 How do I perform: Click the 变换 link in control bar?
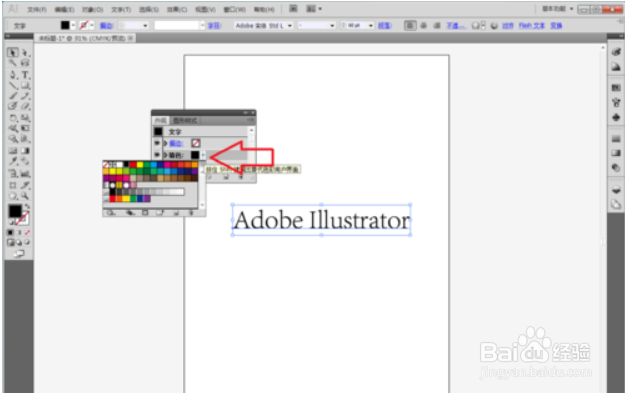tap(556, 26)
